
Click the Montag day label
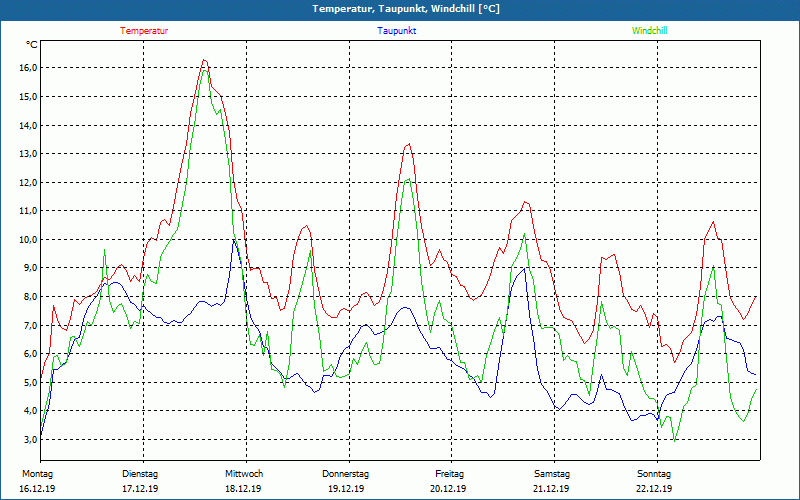[x=37, y=474]
